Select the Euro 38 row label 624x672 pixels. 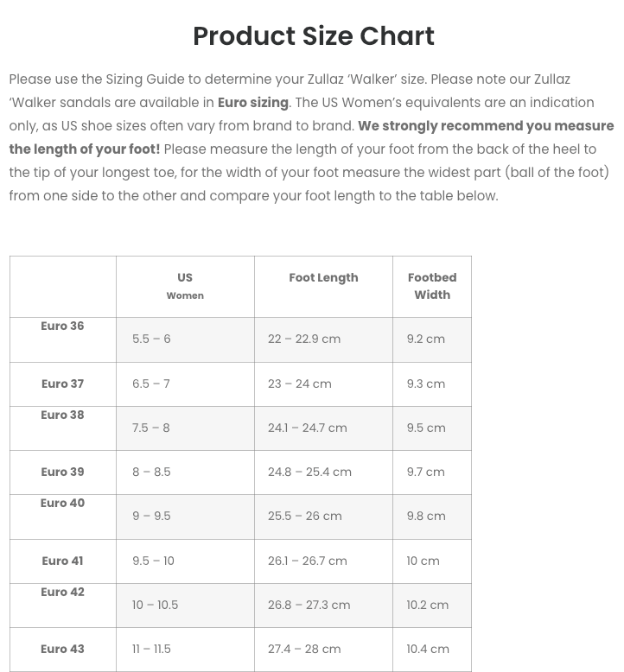tap(62, 415)
